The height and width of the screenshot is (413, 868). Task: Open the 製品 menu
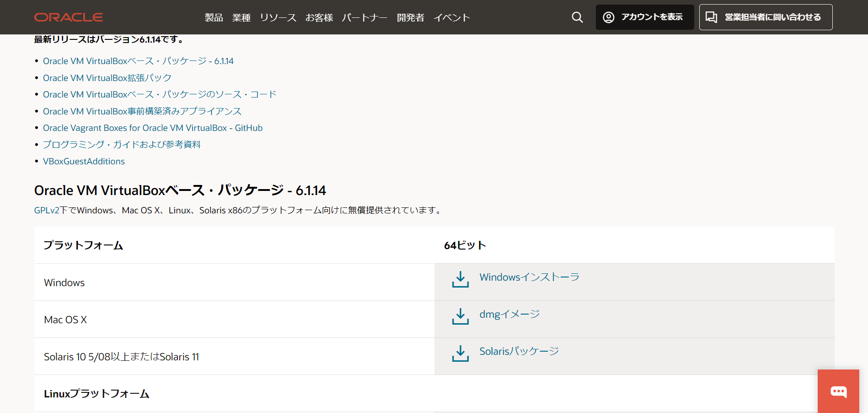click(x=214, y=17)
